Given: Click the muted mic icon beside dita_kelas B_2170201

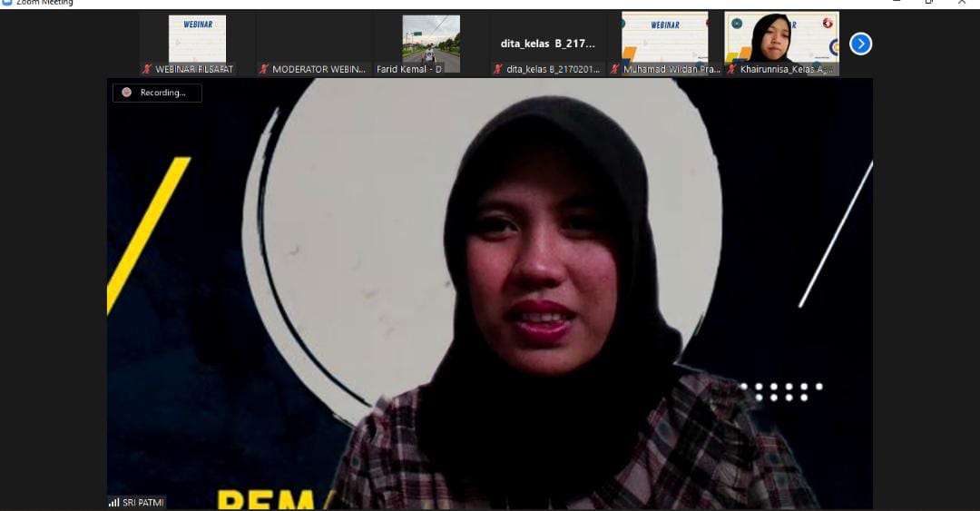Looking at the screenshot, I should (497, 69).
